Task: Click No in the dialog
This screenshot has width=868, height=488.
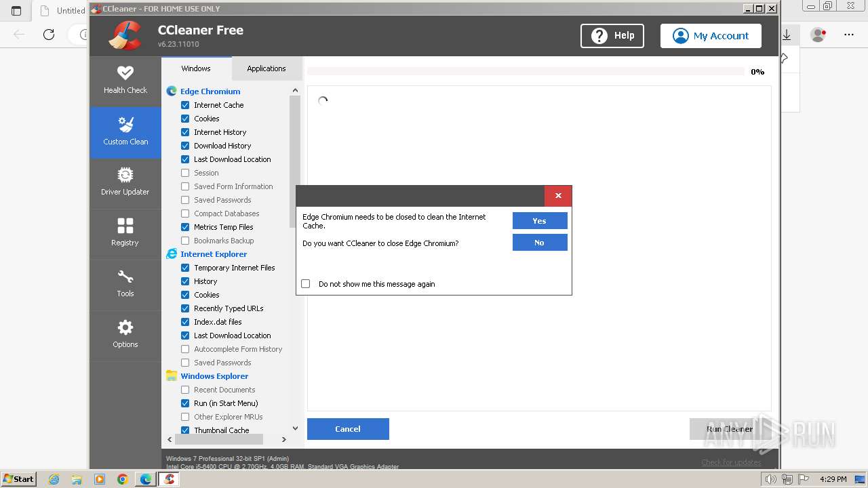Action: point(540,243)
